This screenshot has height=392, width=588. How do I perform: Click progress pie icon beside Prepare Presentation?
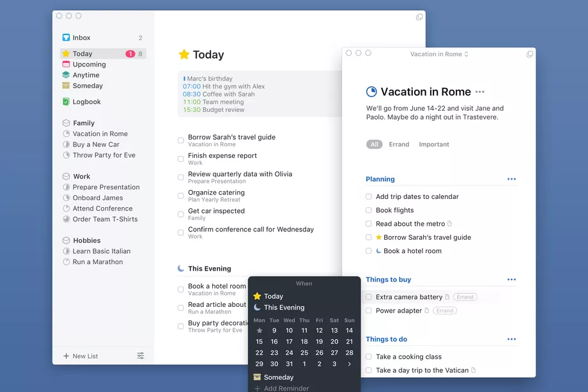coord(66,187)
